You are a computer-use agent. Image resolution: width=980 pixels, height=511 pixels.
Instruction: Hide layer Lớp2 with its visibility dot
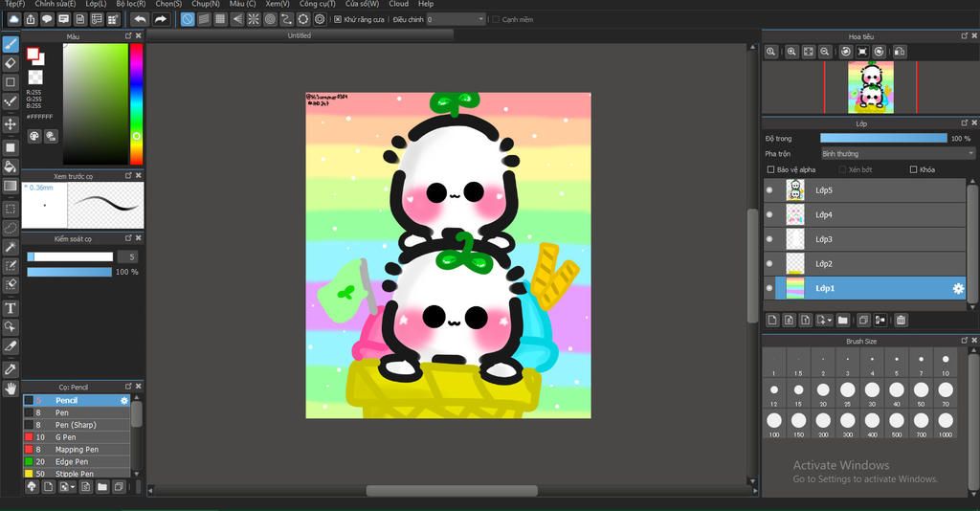click(x=769, y=263)
